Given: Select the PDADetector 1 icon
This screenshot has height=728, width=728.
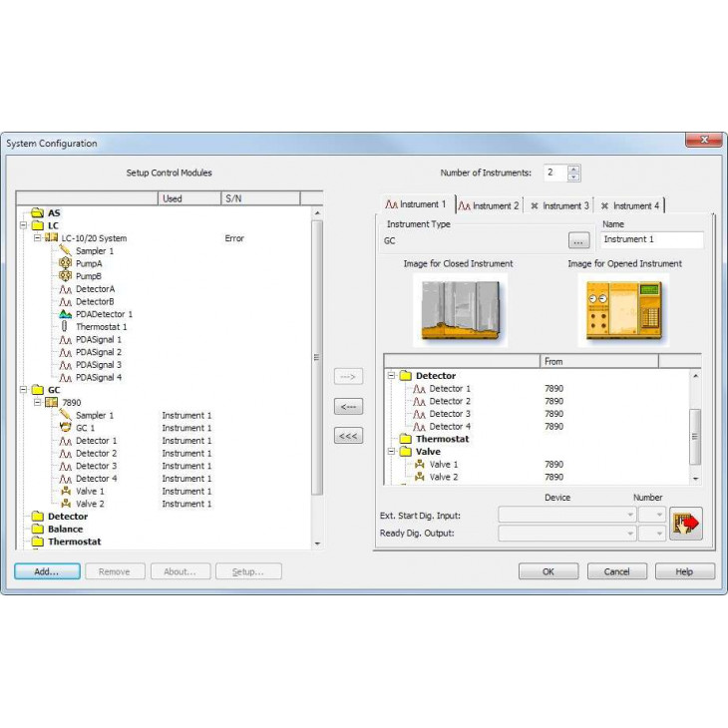Looking at the screenshot, I should point(66,314).
